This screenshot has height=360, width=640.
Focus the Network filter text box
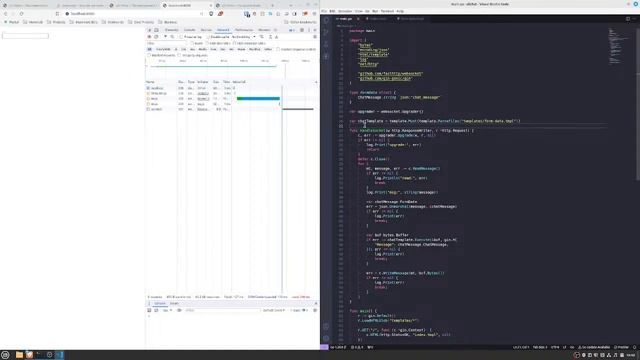pos(167,43)
